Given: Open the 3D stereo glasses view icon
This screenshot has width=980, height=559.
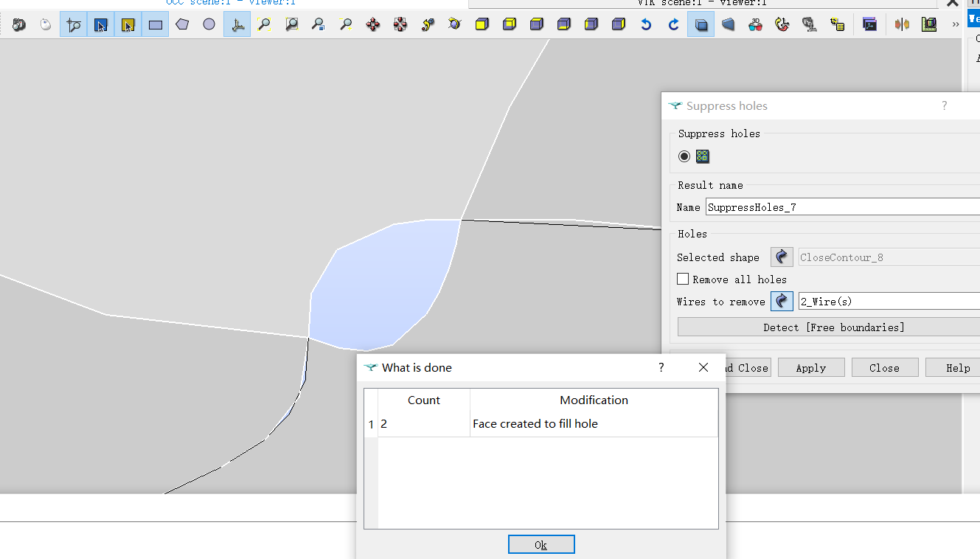Looking at the screenshot, I should click(755, 25).
